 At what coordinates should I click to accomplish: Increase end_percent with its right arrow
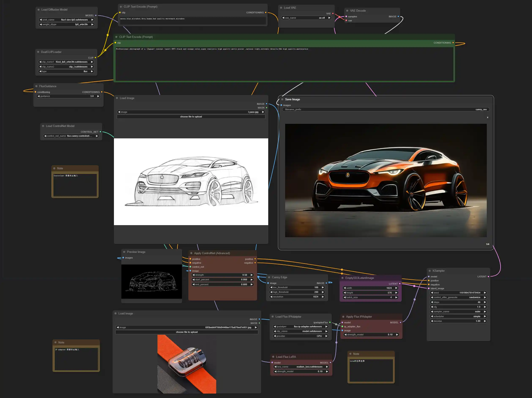[x=252, y=284]
